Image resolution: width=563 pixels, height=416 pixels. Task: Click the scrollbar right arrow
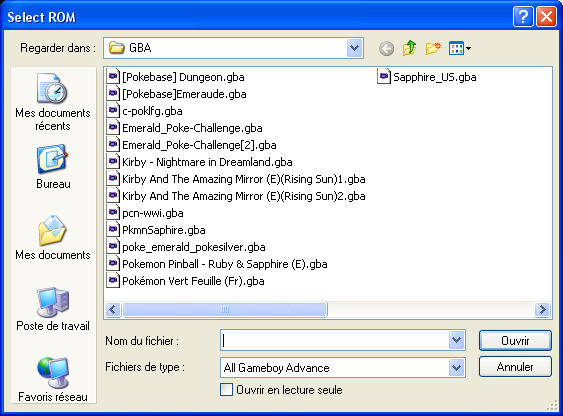coord(542,309)
